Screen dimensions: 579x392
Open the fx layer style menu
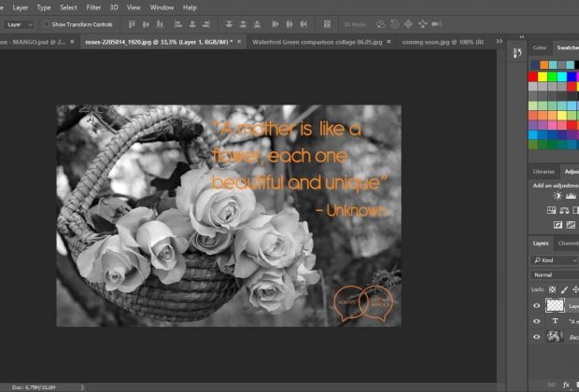click(x=566, y=385)
